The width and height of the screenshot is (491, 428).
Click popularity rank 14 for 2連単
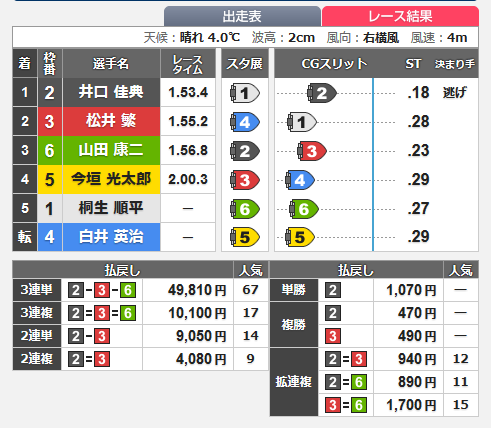251,336
